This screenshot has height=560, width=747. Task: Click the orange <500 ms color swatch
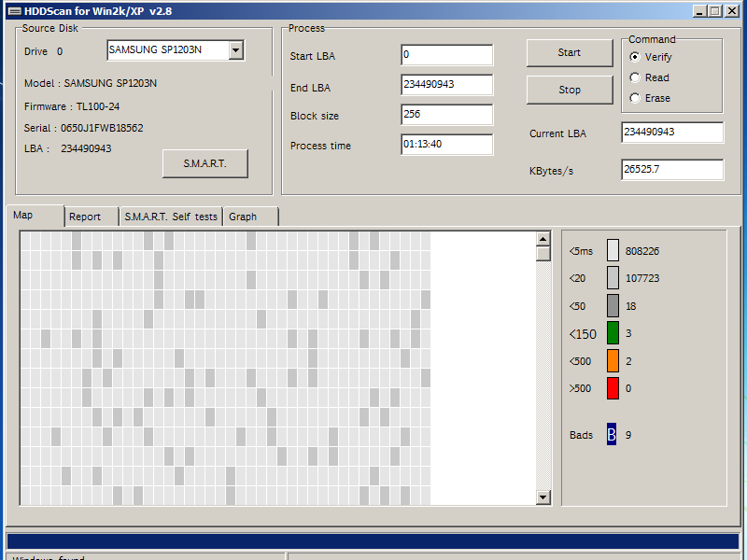[613, 360]
